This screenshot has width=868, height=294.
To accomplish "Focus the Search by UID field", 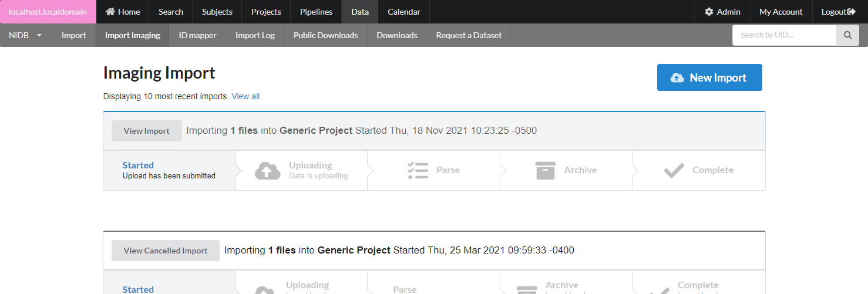I will click(x=784, y=35).
